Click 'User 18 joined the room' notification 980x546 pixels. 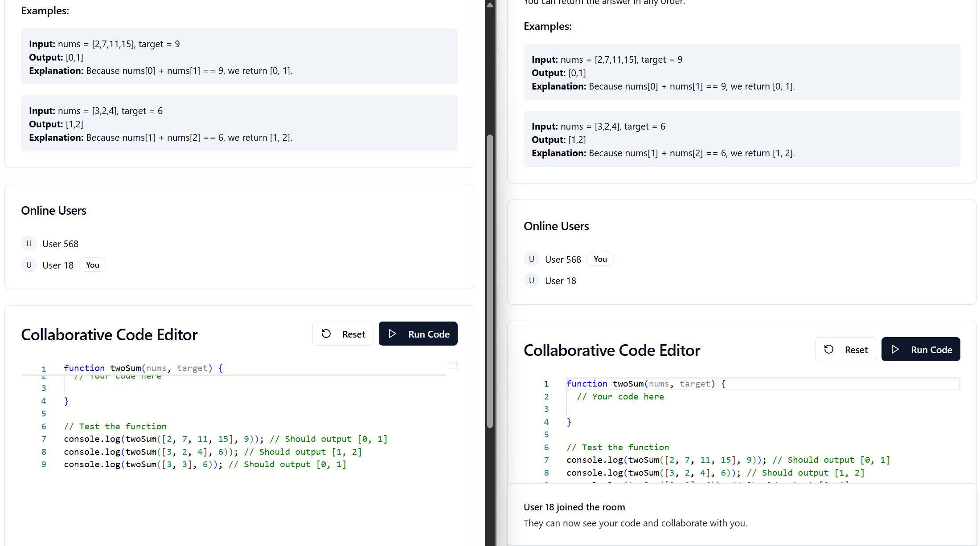574,507
